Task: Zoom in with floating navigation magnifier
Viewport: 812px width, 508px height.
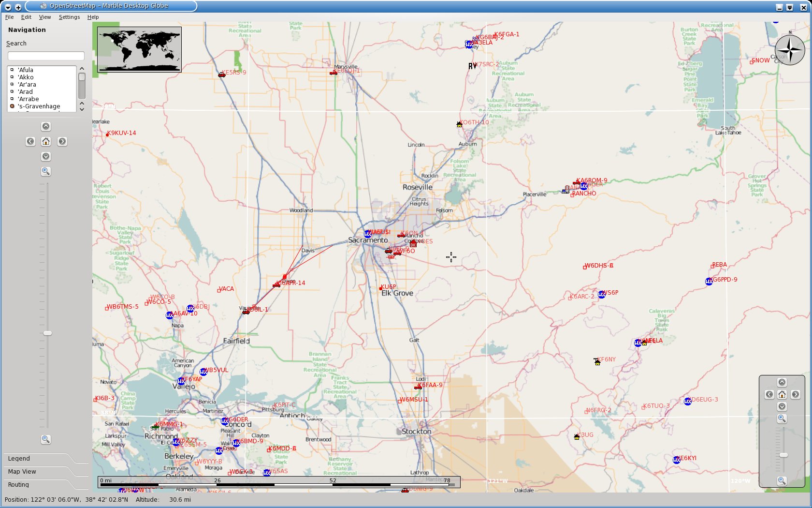Action: pos(782,418)
